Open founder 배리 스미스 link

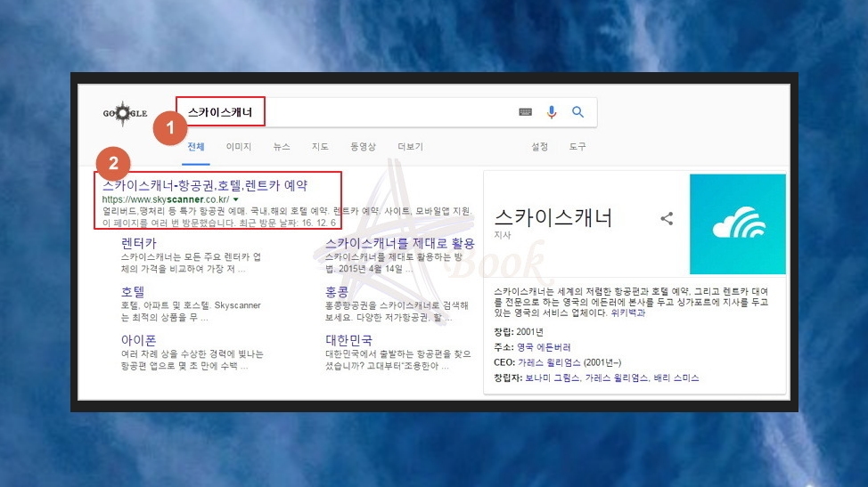(x=676, y=378)
